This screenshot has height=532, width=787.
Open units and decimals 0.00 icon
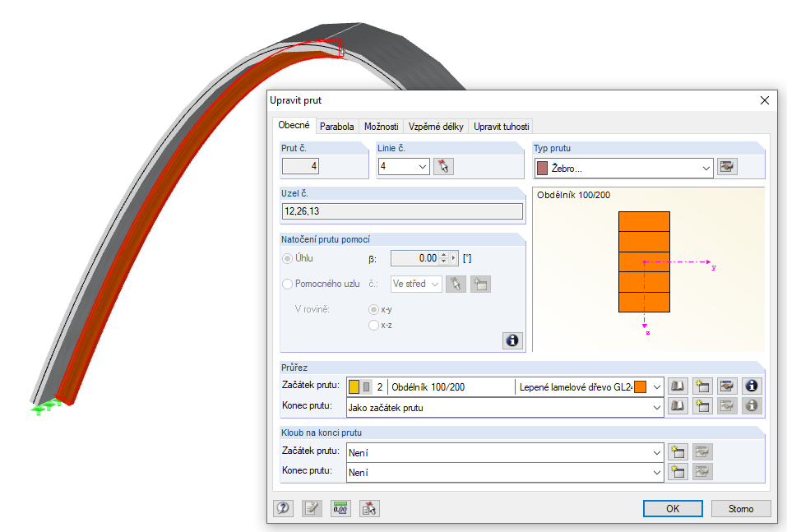click(x=340, y=508)
